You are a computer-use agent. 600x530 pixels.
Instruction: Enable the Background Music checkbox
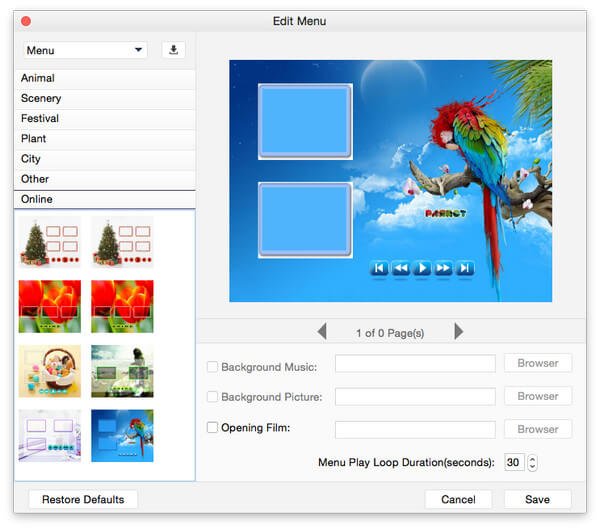(212, 367)
